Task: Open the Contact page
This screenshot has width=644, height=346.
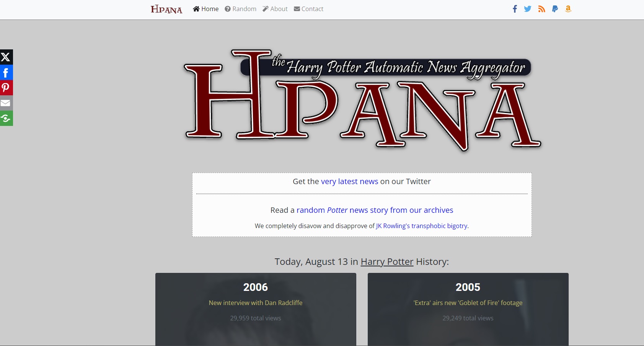Action: tap(309, 9)
